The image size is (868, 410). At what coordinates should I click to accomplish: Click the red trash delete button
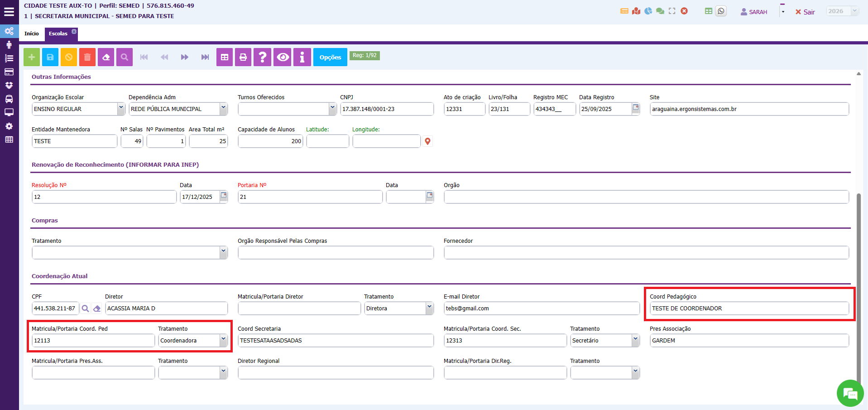[x=87, y=57]
